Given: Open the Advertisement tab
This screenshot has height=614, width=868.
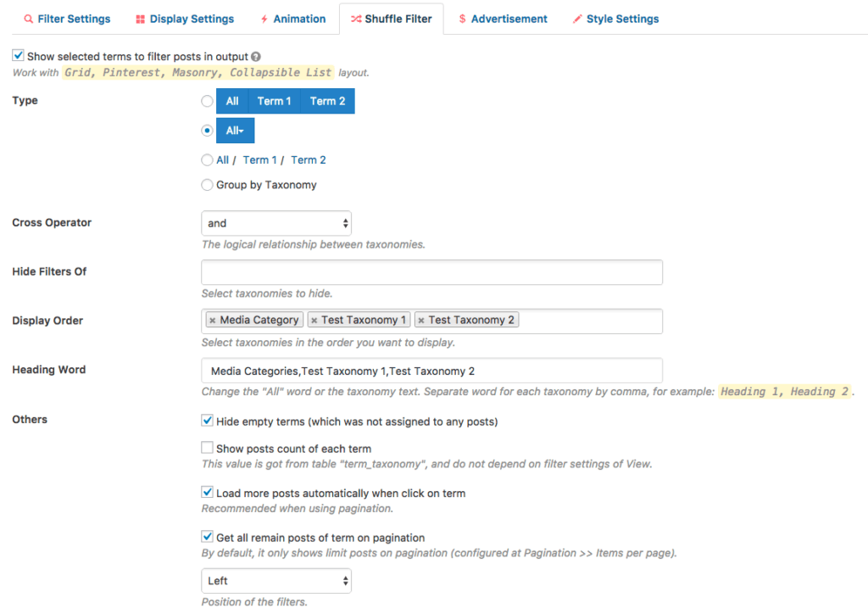Looking at the screenshot, I should tap(503, 19).
